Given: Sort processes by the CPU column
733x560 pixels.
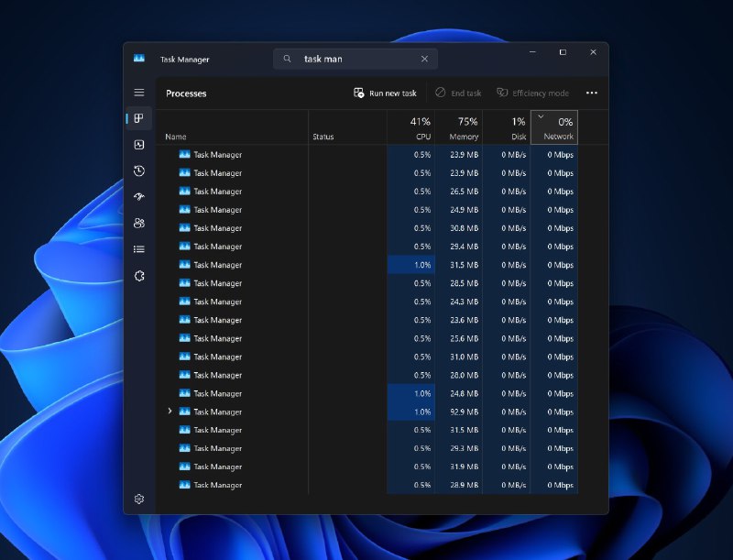Looking at the screenshot, I should point(423,128).
